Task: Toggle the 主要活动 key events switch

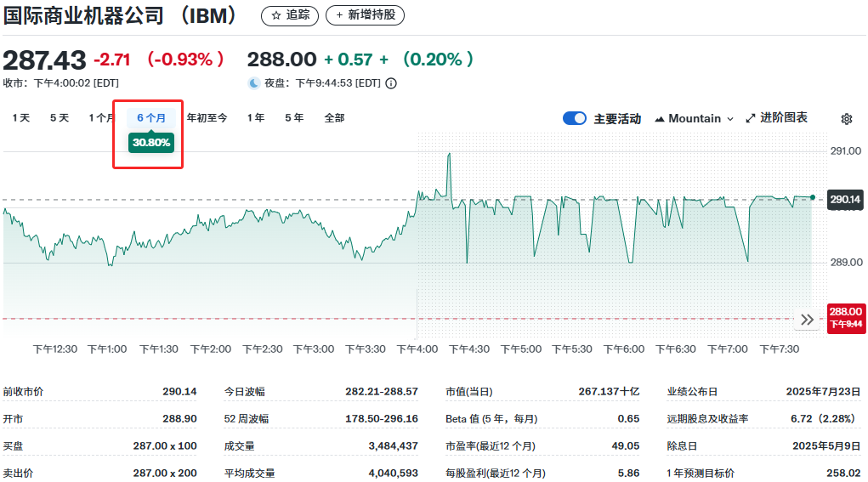Action: pos(575,118)
